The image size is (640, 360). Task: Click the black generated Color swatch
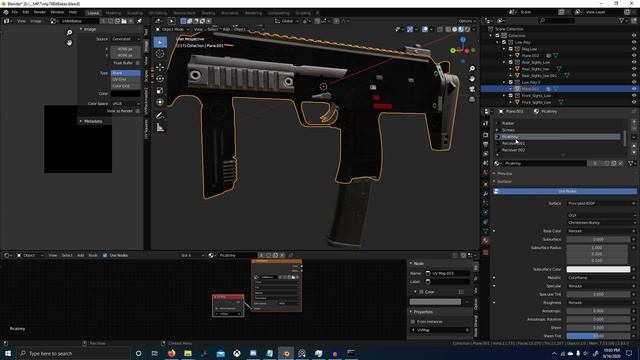coord(125,93)
